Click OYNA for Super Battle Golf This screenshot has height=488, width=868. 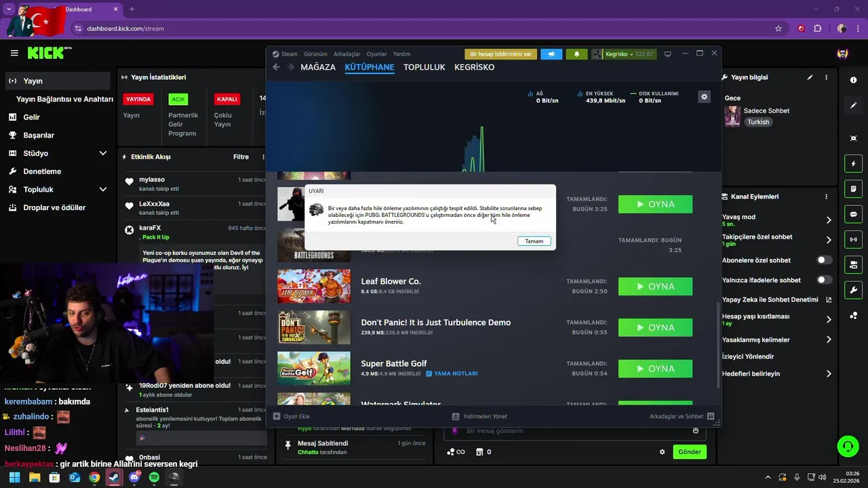click(x=655, y=369)
